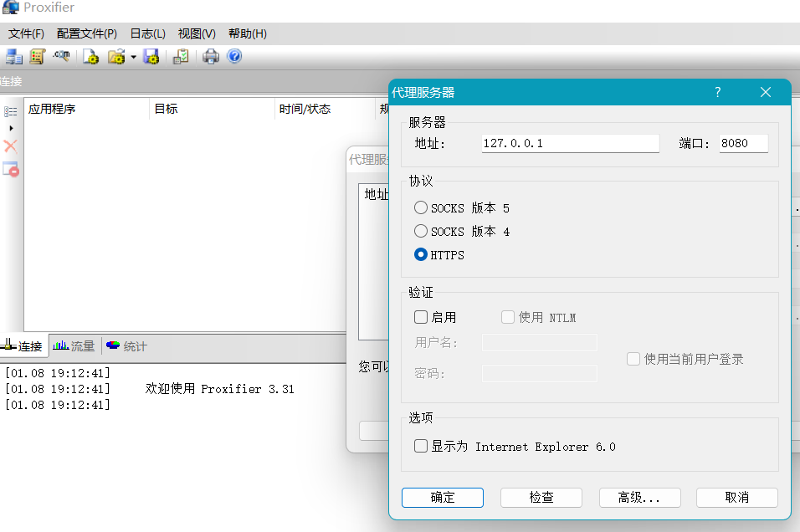Select SOCKS 版本 4 radio button
The height and width of the screenshot is (532, 800).
click(421, 231)
